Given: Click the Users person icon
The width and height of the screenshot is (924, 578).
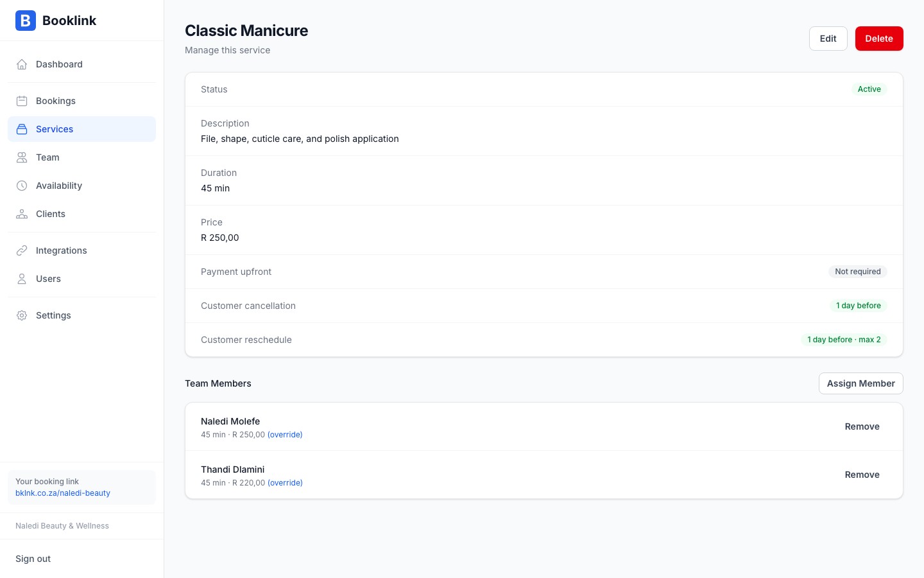Looking at the screenshot, I should coord(22,279).
